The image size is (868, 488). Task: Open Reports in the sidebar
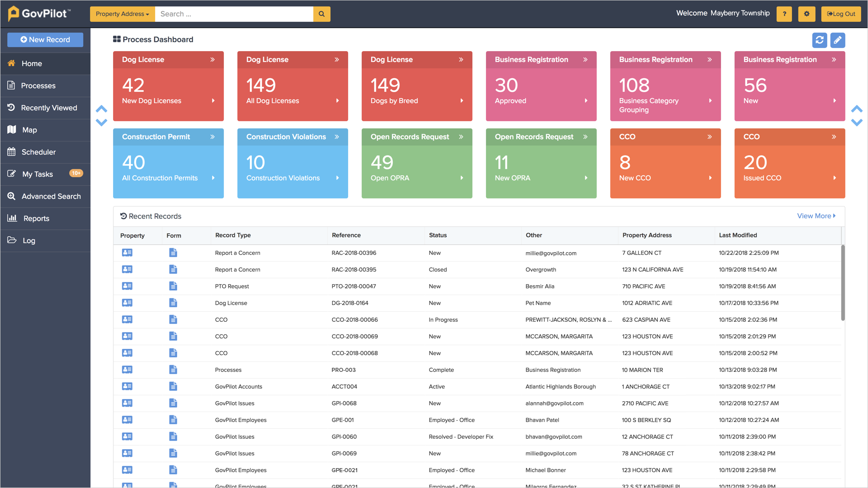45,219
